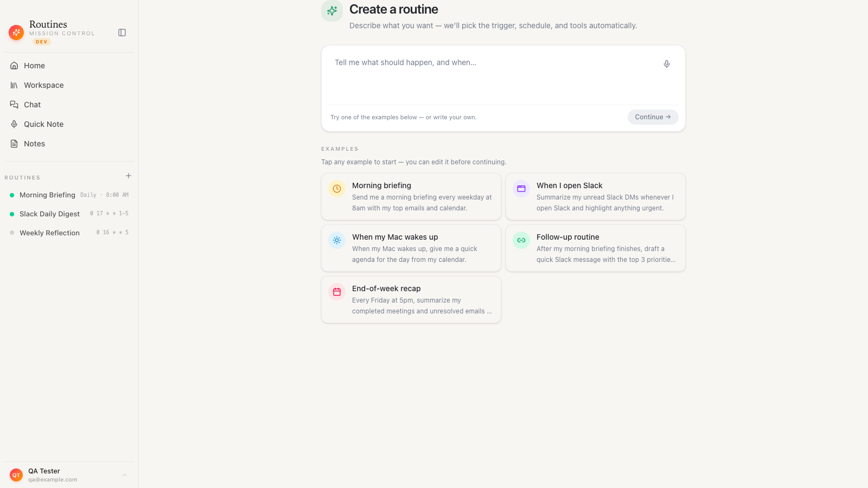
Task: Click the link icon on Follow-up routine card
Action: click(521, 240)
